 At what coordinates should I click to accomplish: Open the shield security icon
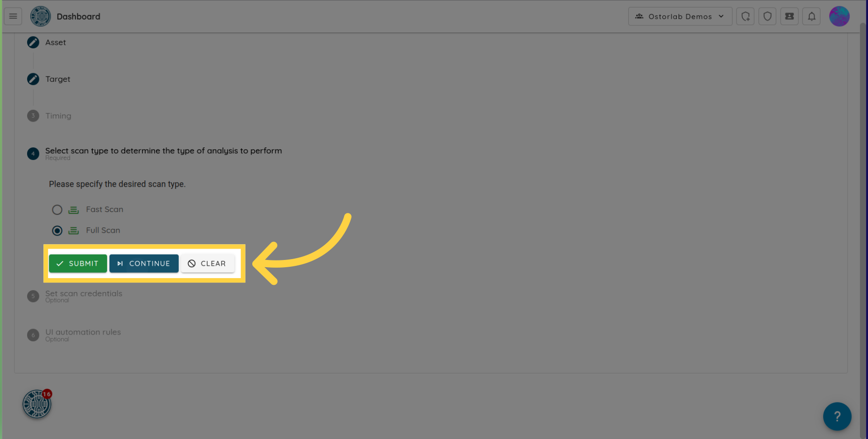tap(767, 16)
